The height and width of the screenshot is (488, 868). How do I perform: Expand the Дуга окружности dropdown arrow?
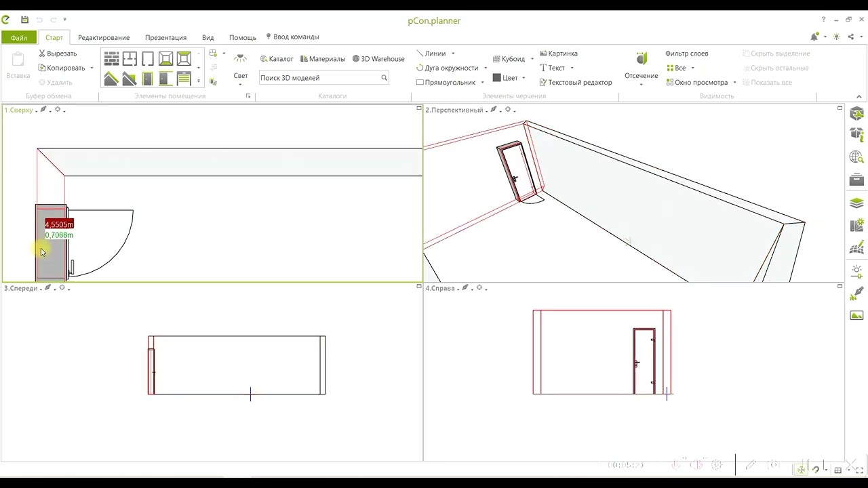486,68
